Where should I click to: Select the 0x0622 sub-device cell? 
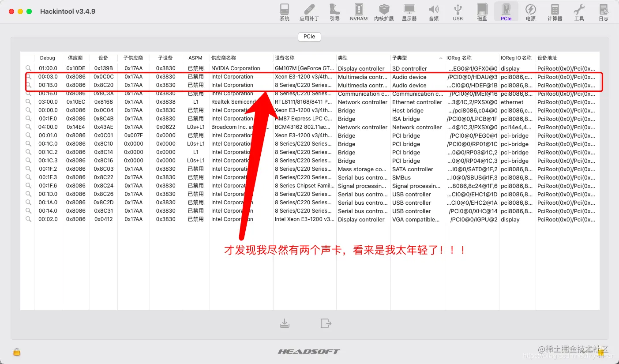click(165, 127)
